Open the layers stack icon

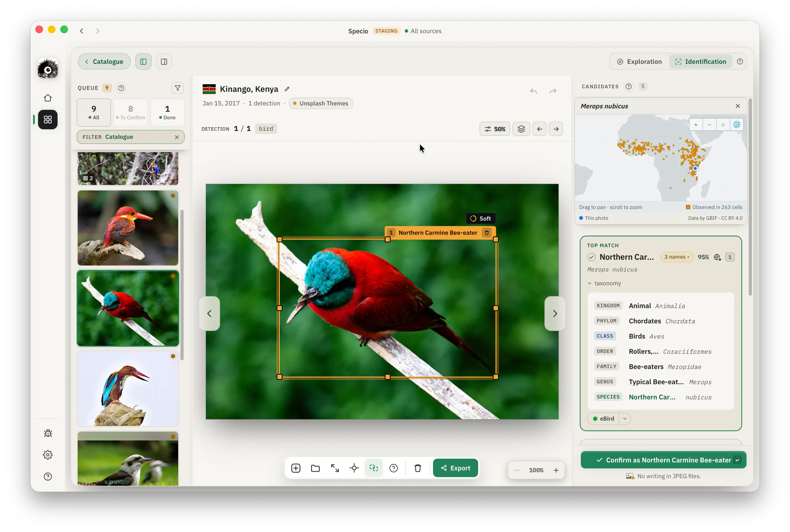(x=521, y=129)
